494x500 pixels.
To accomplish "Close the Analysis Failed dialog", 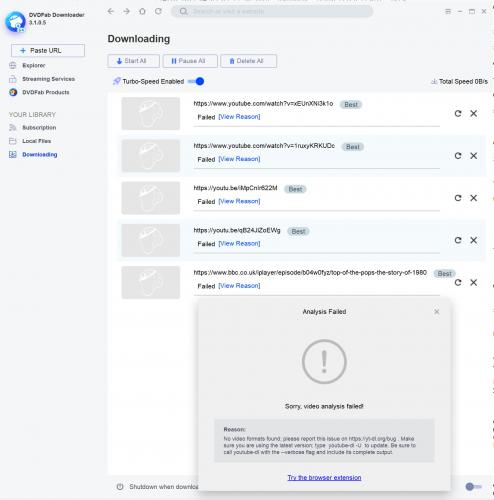I will coord(437,312).
